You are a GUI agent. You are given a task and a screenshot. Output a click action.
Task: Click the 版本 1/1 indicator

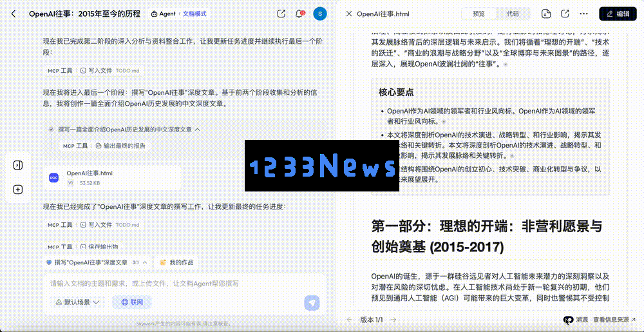click(x=372, y=319)
